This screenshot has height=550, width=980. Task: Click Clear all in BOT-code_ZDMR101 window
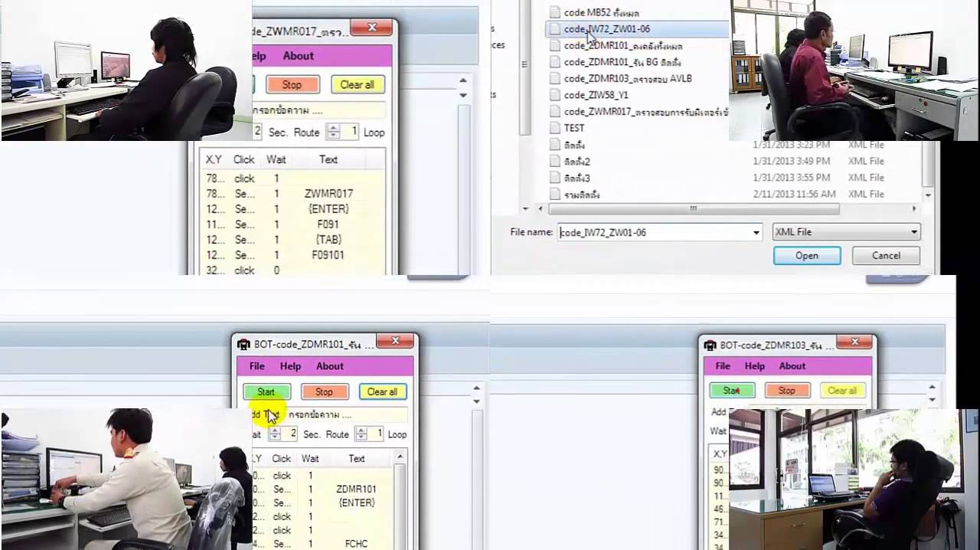point(382,391)
